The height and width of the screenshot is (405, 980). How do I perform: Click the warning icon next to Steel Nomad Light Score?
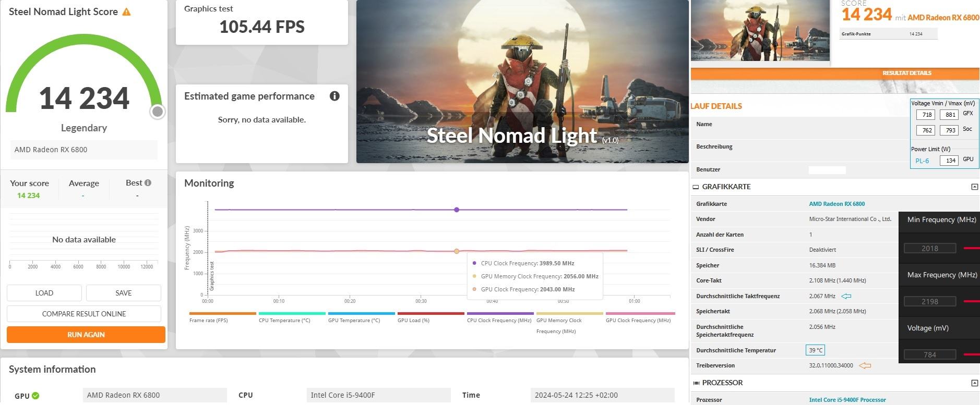pos(126,11)
